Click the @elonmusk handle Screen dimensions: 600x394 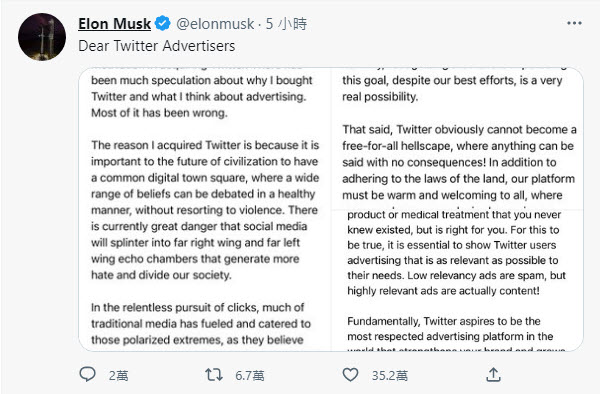[x=215, y=24]
